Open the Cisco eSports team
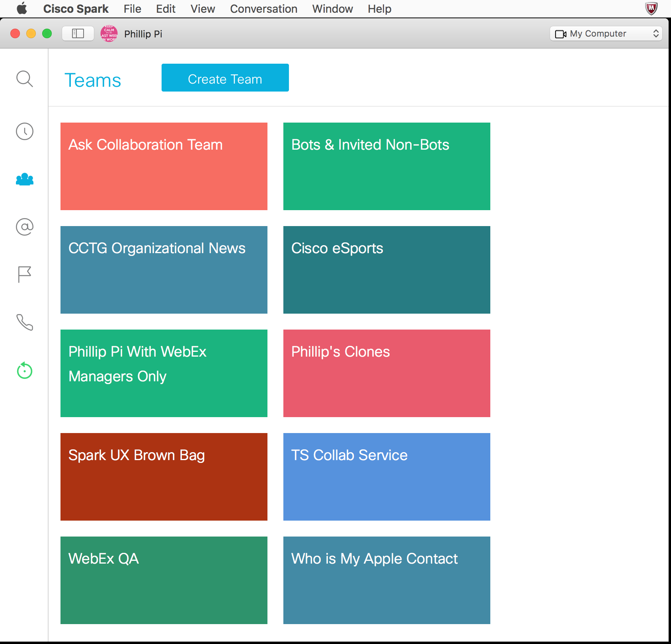 (x=386, y=270)
